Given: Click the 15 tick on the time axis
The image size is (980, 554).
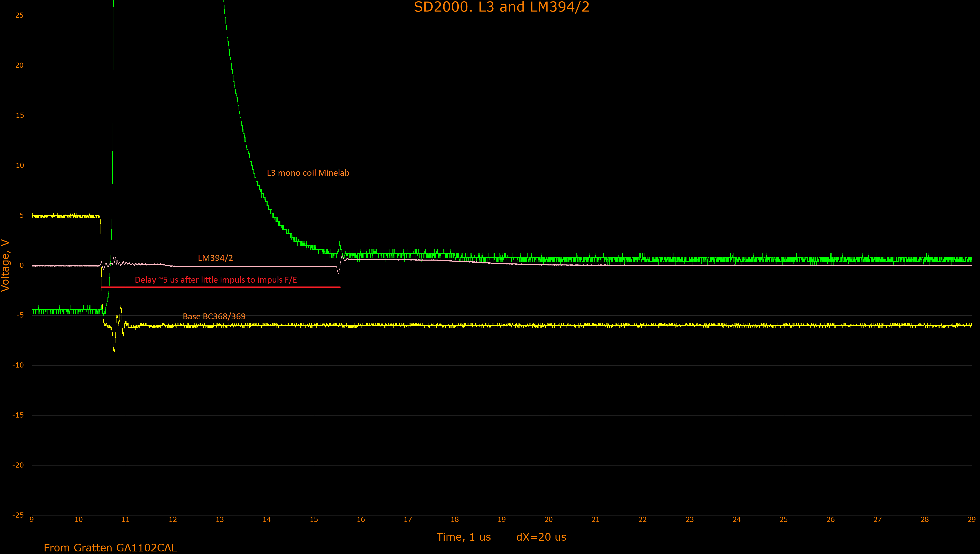Looking at the screenshot, I should 313,520.
